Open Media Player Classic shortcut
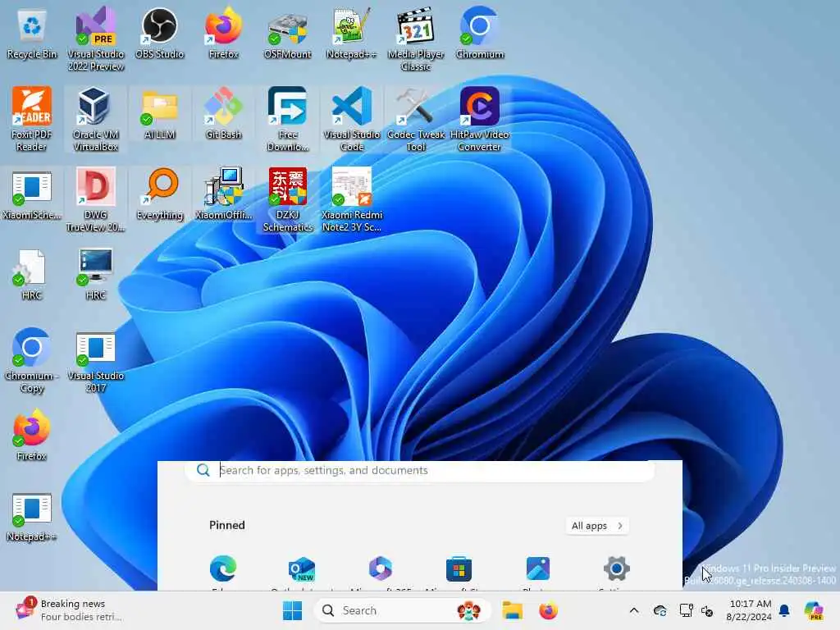The width and height of the screenshot is (840, 630). coord(416,39)
